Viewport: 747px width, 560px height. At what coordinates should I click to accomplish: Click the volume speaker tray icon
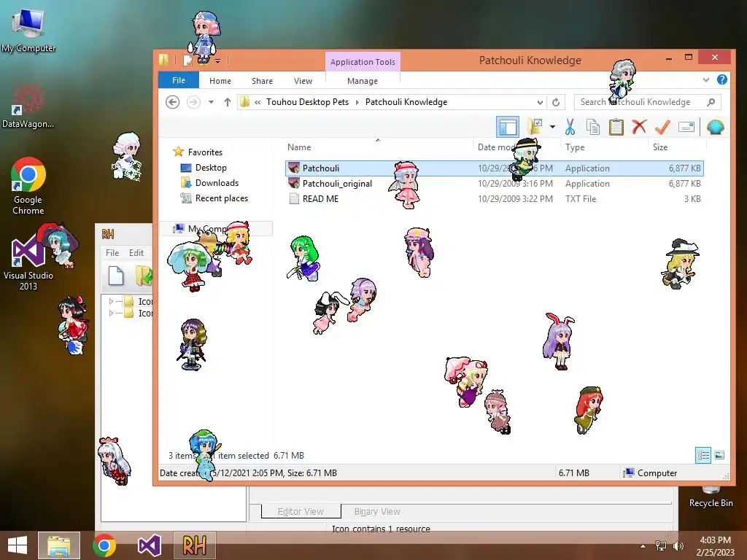(678, 546)
